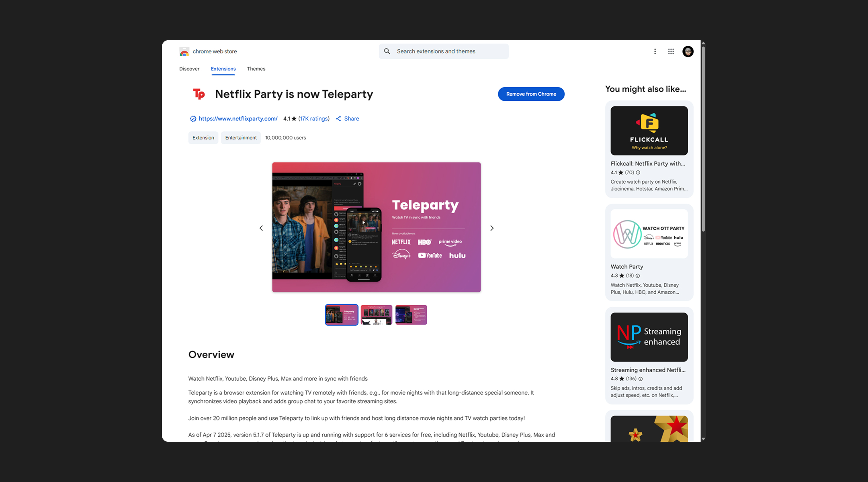Image resolution: width=868 pixels, height=482 pixels.
Task: Focus the Search extensions and themes field
Action: coord(444,51)
